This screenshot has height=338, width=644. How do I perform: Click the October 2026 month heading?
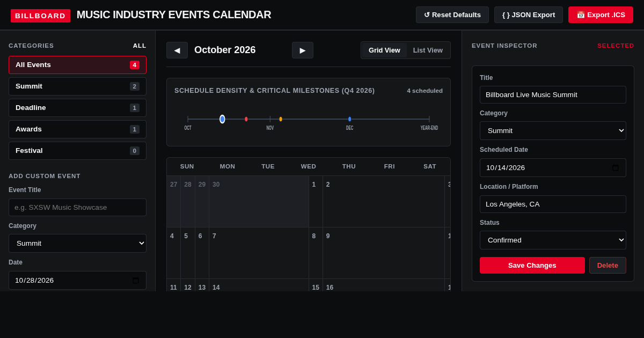225,50
